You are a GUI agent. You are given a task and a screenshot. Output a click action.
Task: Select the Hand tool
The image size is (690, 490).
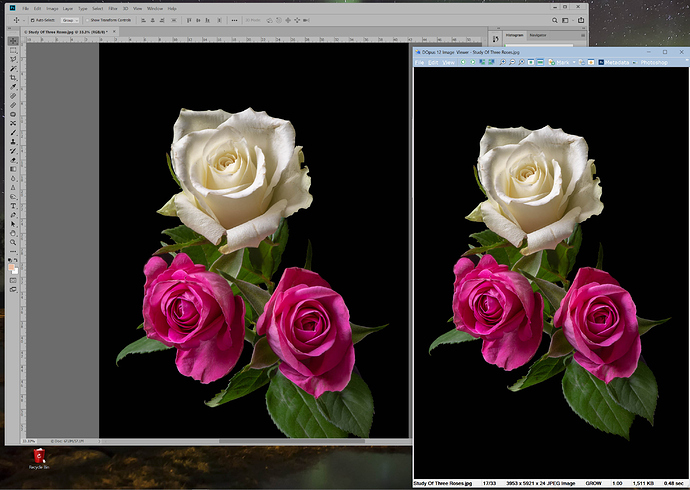[13, 233]
